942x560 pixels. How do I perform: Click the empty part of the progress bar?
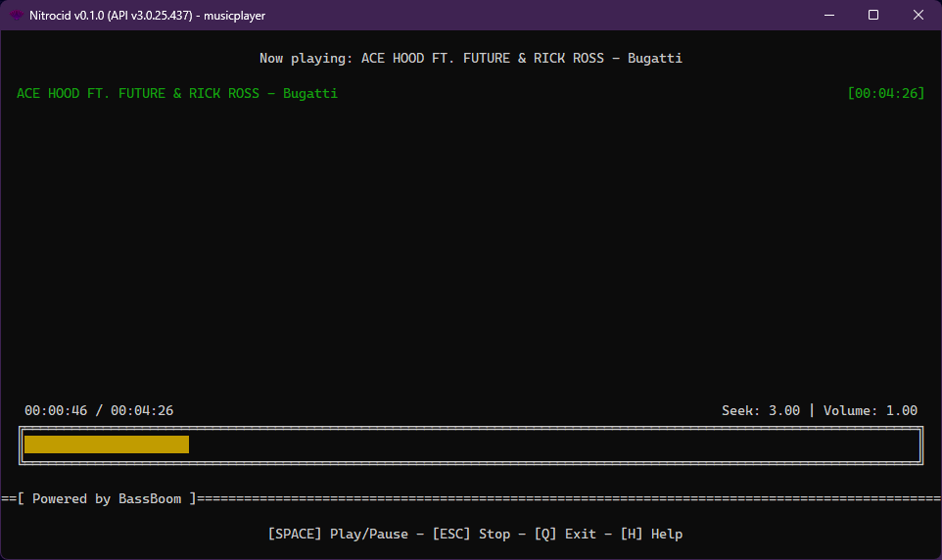click(548, 444)
